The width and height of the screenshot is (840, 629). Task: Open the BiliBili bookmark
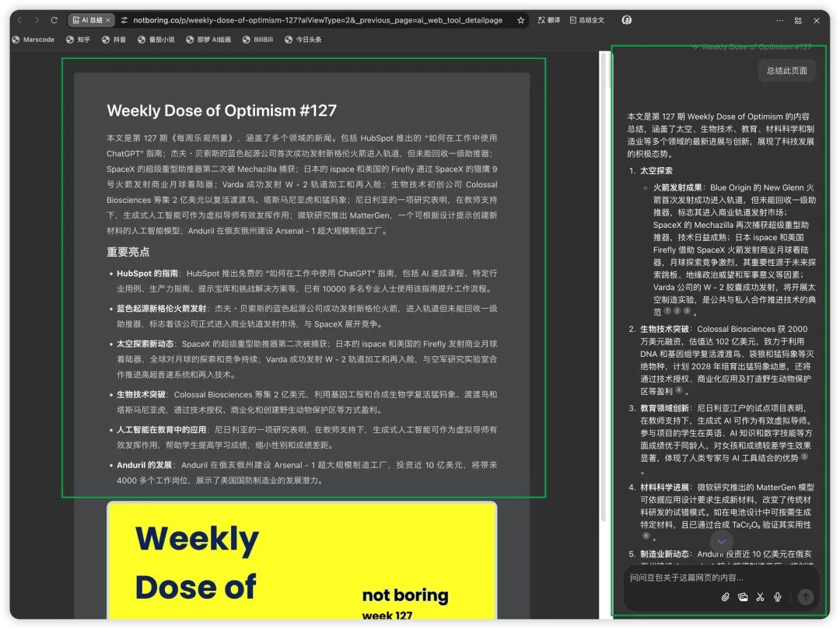pos(257,40)
